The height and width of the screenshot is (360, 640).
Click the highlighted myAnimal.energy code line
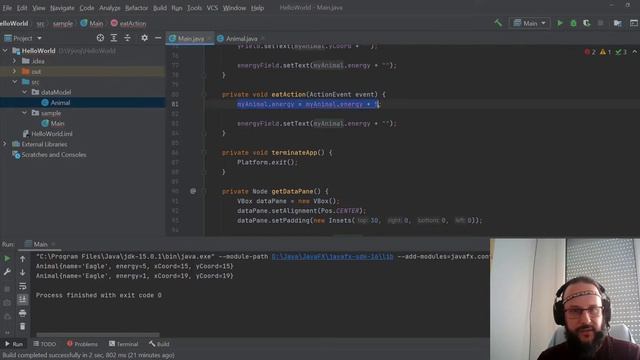click(308, 104)
